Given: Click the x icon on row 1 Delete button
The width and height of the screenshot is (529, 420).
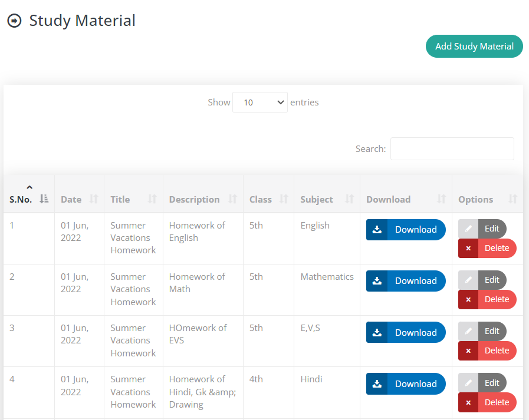Looking at the screenshot, I should (x=468, y=248).
